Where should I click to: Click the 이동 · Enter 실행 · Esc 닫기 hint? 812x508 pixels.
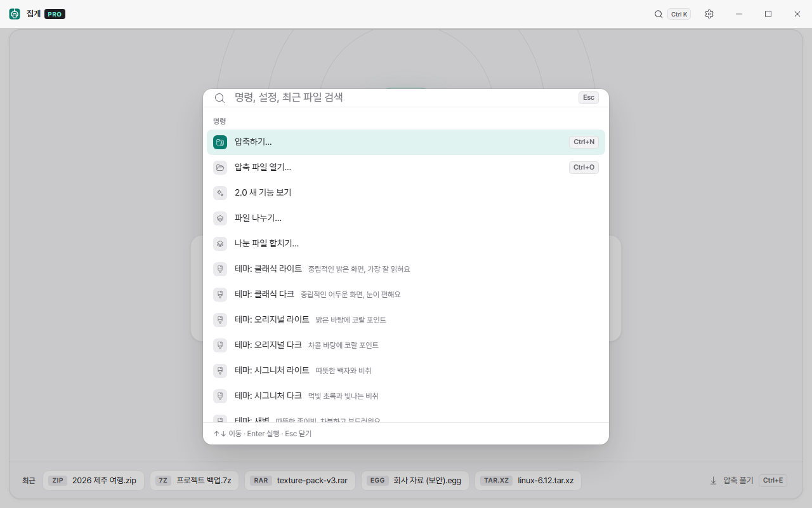tap(263, 434)
